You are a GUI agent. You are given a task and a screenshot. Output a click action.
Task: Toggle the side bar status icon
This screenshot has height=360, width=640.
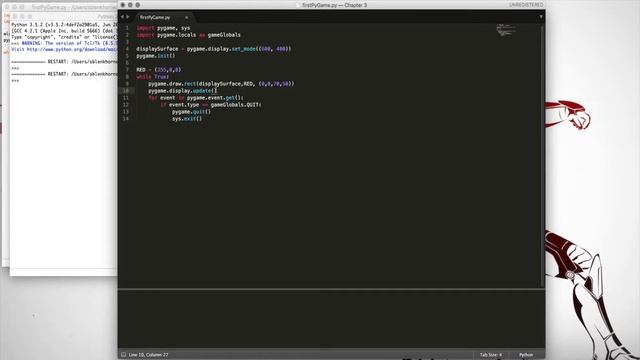(x=123, y=355)
